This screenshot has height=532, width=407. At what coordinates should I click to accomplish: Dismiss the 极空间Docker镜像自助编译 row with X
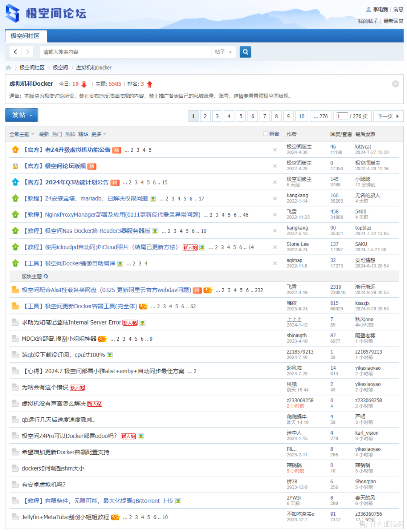(275, 263)
